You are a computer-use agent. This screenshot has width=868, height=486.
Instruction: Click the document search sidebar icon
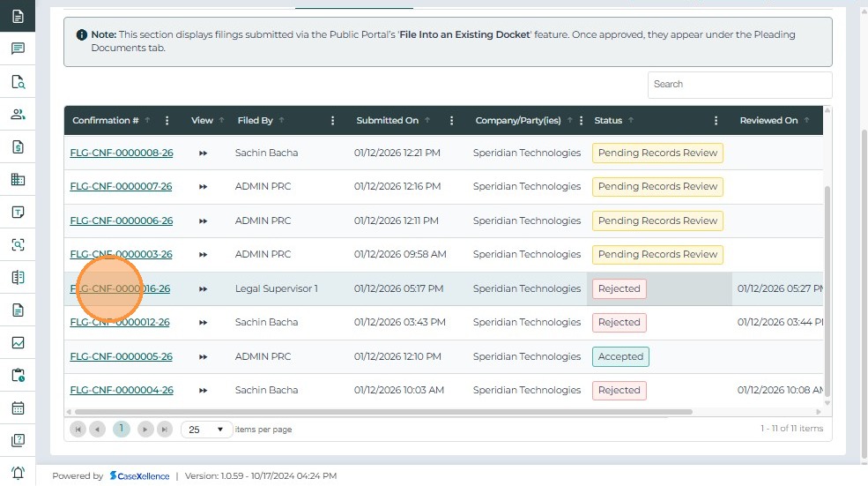coord(18,82)
